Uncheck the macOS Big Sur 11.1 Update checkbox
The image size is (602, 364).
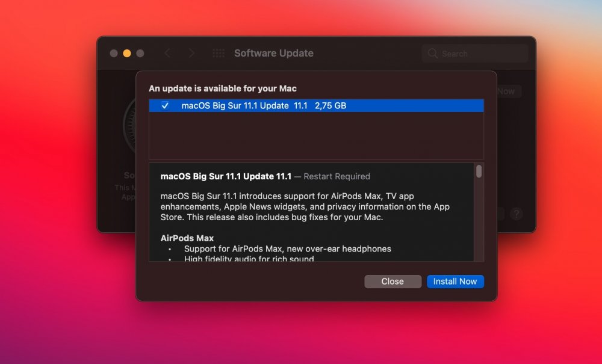[165, 105]
